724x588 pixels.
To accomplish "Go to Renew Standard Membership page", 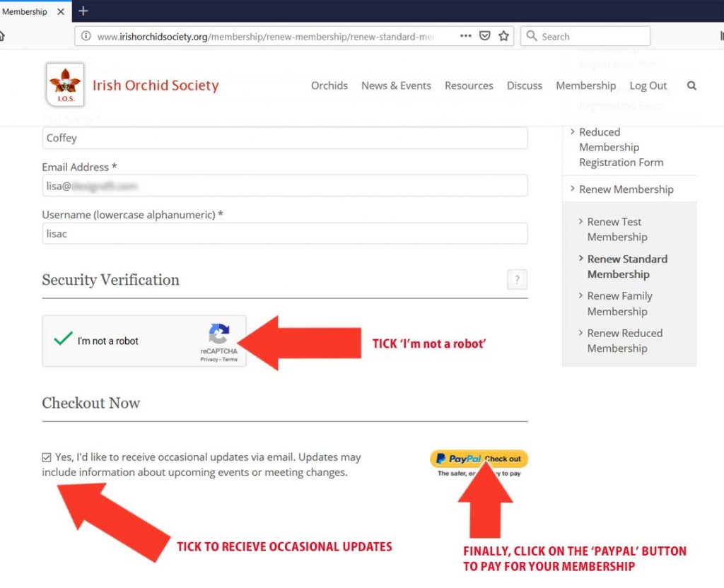I will [x=628, y=266].
